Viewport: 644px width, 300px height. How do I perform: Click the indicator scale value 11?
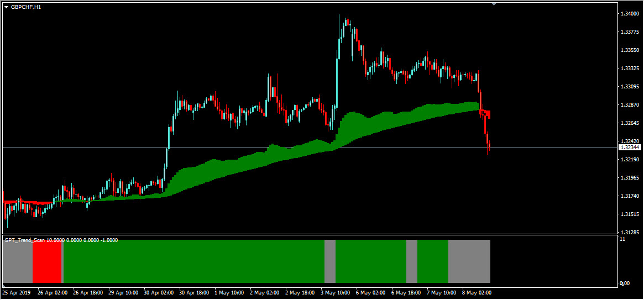pyautogui.click(x=622, y=239)
